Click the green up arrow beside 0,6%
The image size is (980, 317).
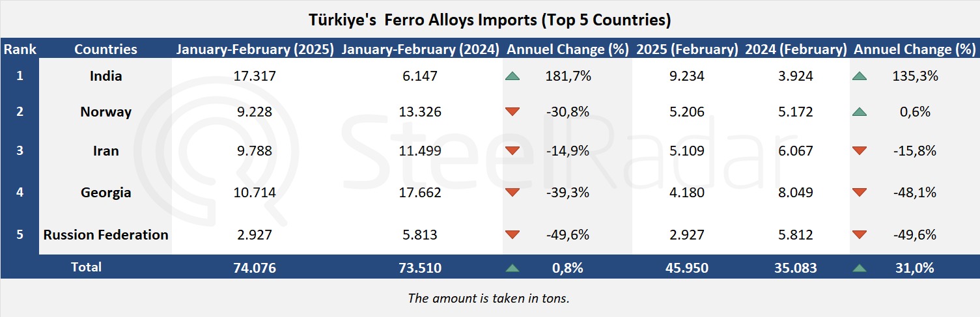[x=860, y=112]
